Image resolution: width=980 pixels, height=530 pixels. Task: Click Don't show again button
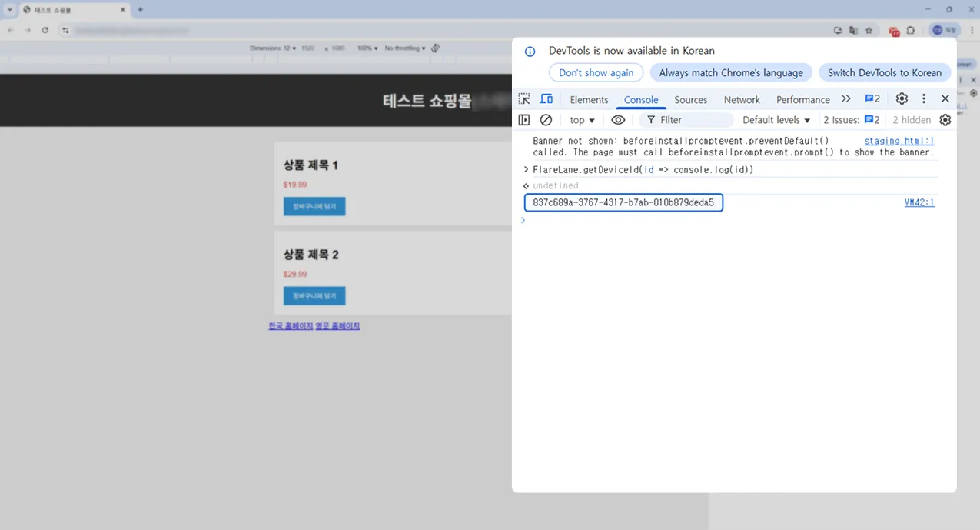click(596, 73)
